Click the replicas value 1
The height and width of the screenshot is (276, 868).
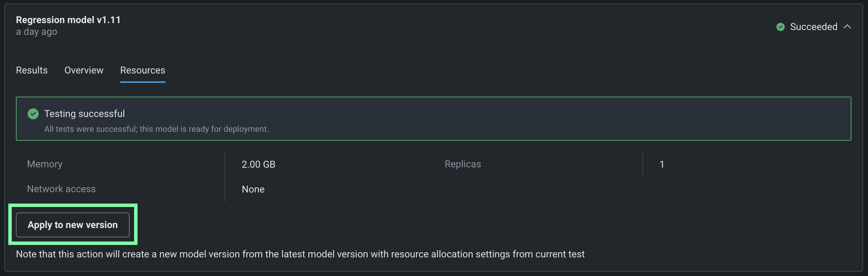pos(661,164)
